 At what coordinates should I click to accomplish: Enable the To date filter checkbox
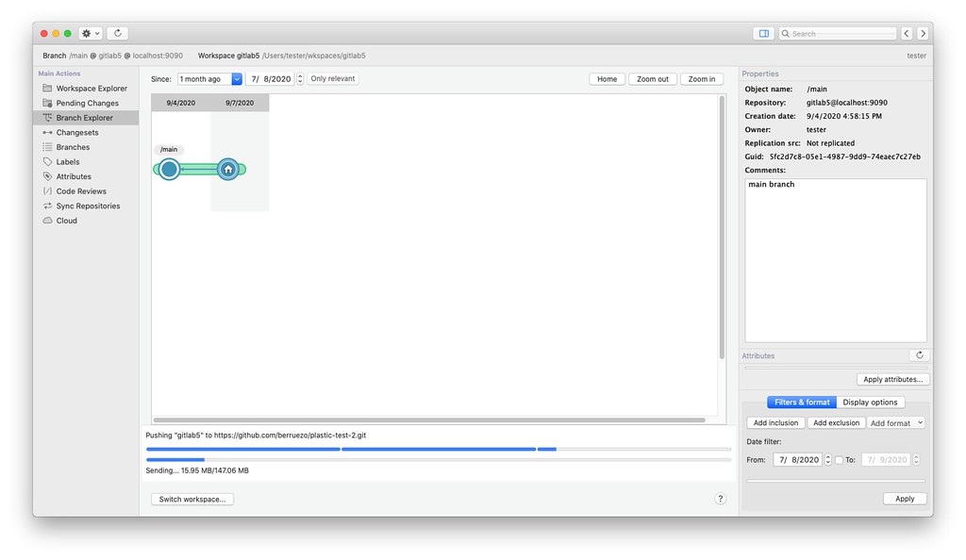coord(840,459)
